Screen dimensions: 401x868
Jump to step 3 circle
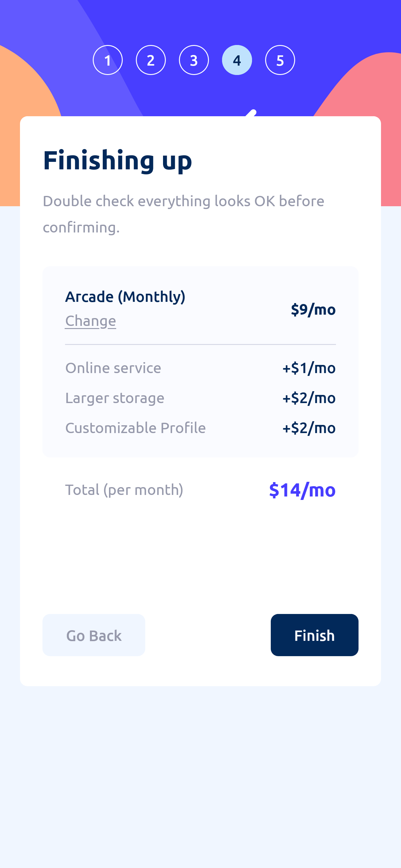point(194,60)
